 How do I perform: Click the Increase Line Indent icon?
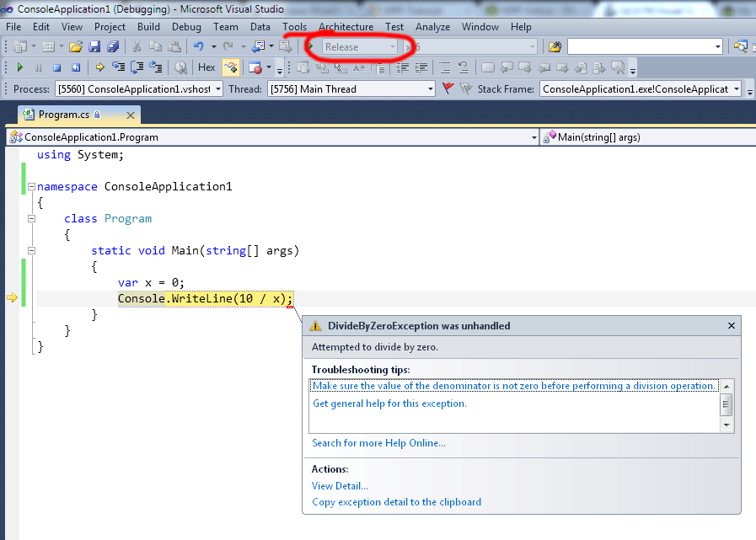pos(421,67)
